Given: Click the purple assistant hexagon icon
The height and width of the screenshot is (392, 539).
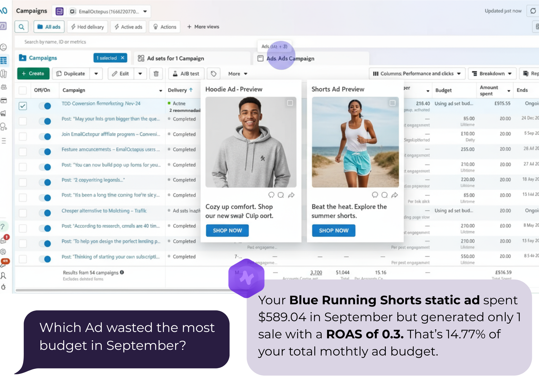Looking at the screenshot, I should tap(246, 278).
